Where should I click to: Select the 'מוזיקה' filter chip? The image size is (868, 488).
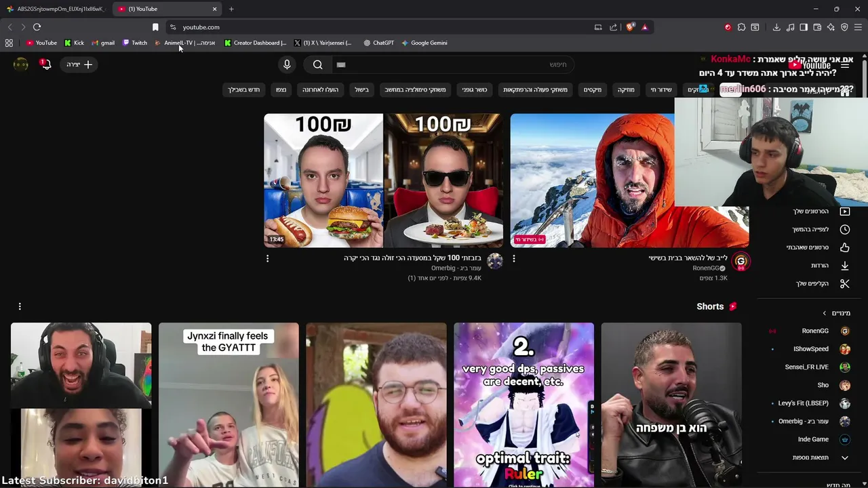point(626,89)
